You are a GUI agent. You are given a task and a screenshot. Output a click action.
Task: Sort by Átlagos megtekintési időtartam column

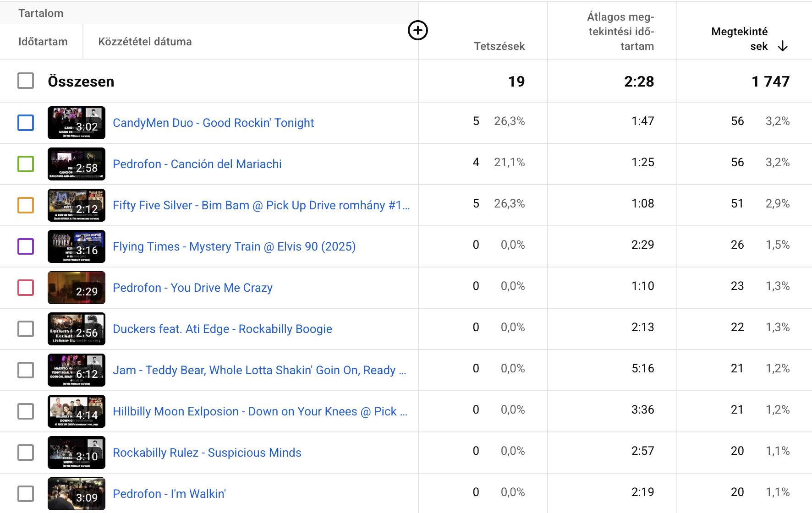coord(621,32)
